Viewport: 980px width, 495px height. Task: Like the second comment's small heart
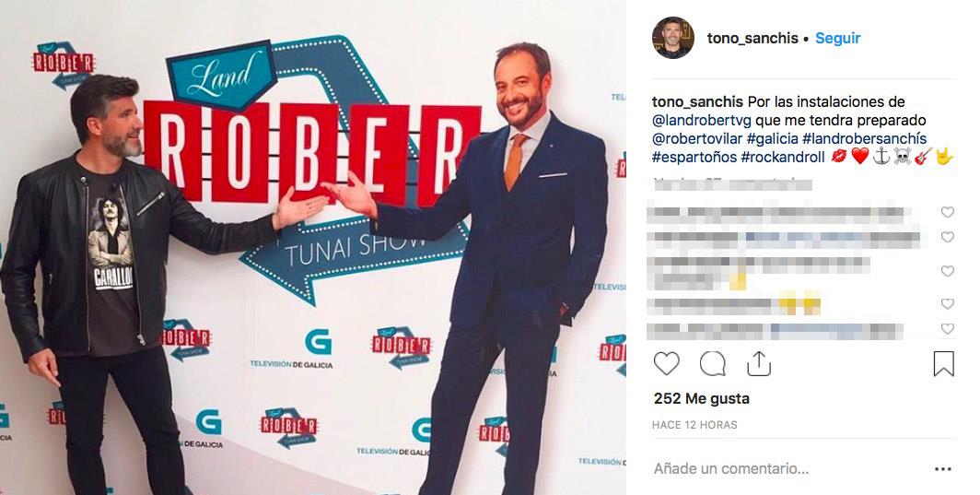click(x=948, y=237)
